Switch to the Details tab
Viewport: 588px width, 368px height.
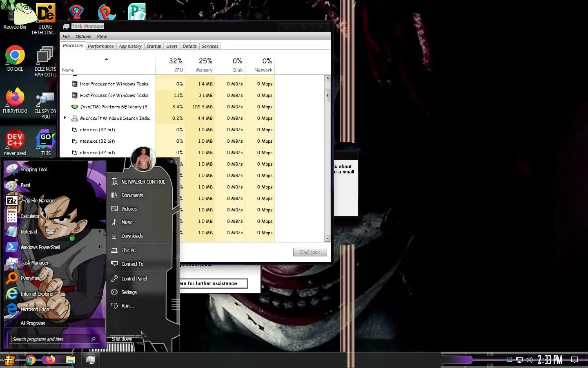pyautogui.click(x=189, y=46)
